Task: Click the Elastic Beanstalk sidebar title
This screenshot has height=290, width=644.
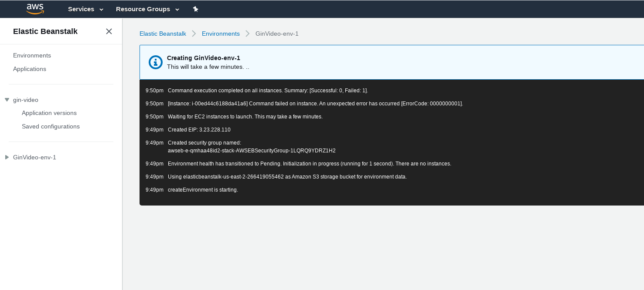Action: pos(45,31)
